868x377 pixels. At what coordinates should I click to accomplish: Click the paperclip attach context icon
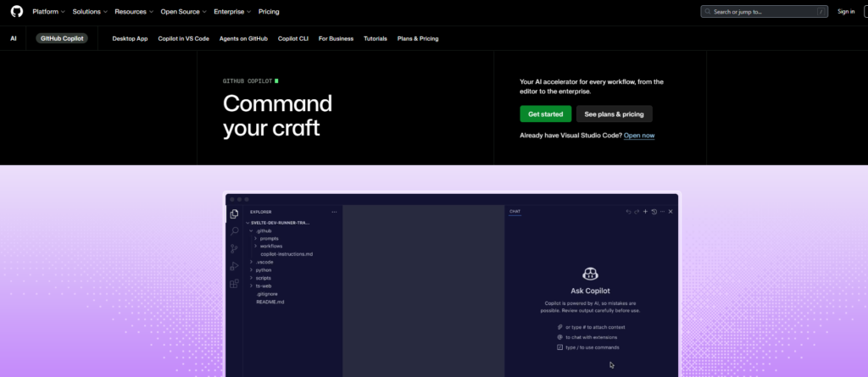click(559, 327)
